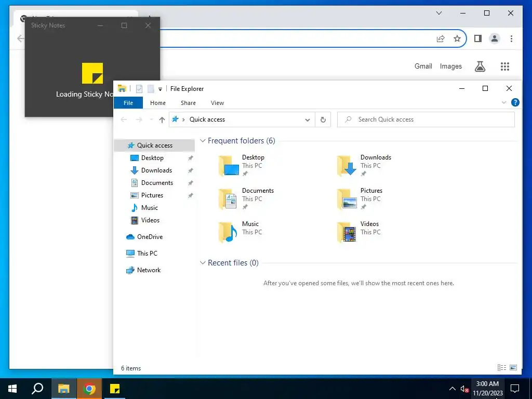Image resolution: width=532 pixels, height=399 pixels.
Task: Select Network in the navigation pane
Action: 149,270
